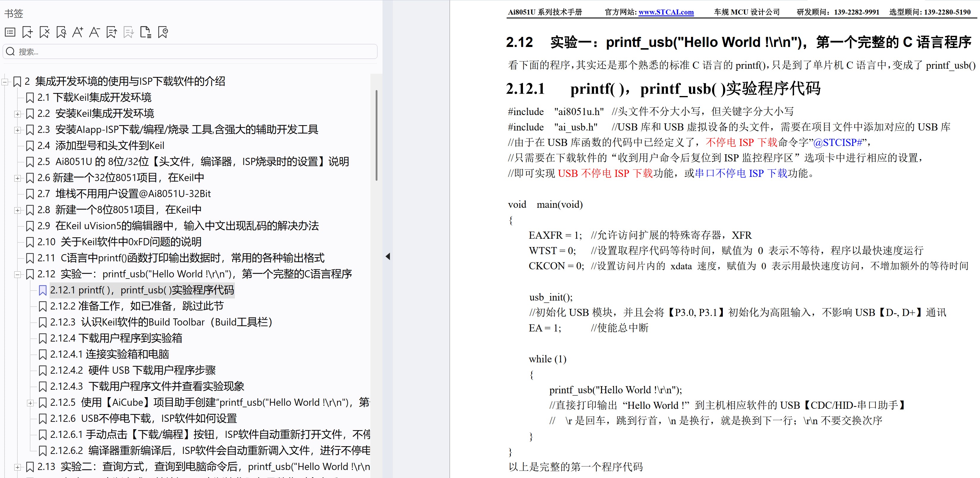Click the highlighted bookmark icon of 2.12.1

[42, 291]
